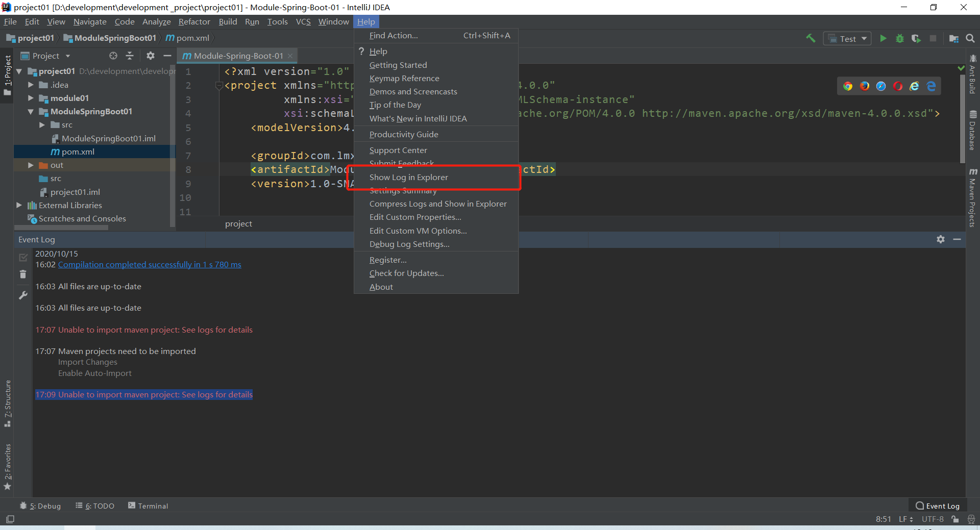Click the lock read-only status icon
Image resolution: width=980 pixels, height=530 pixels.
coord(955,519)
